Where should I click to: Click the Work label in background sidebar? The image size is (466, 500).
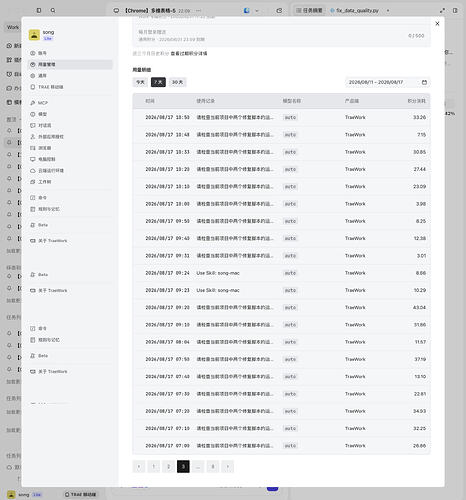13,27
